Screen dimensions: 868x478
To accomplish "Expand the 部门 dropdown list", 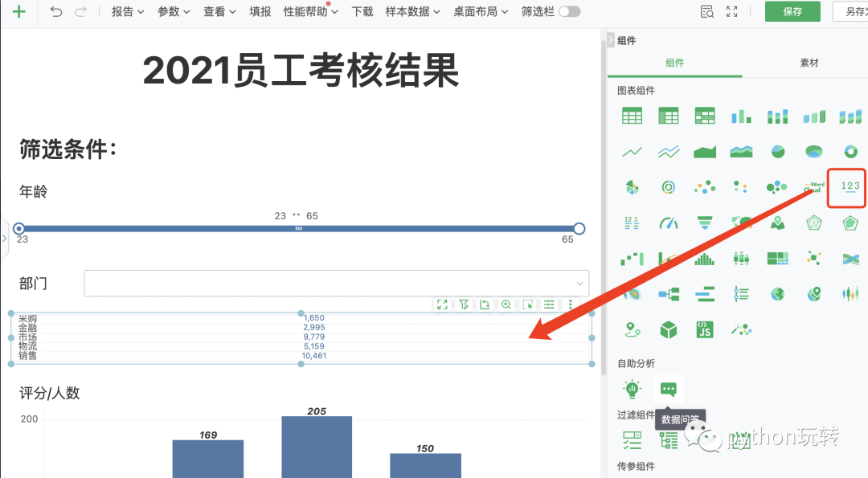I will (x=337, y=284).
